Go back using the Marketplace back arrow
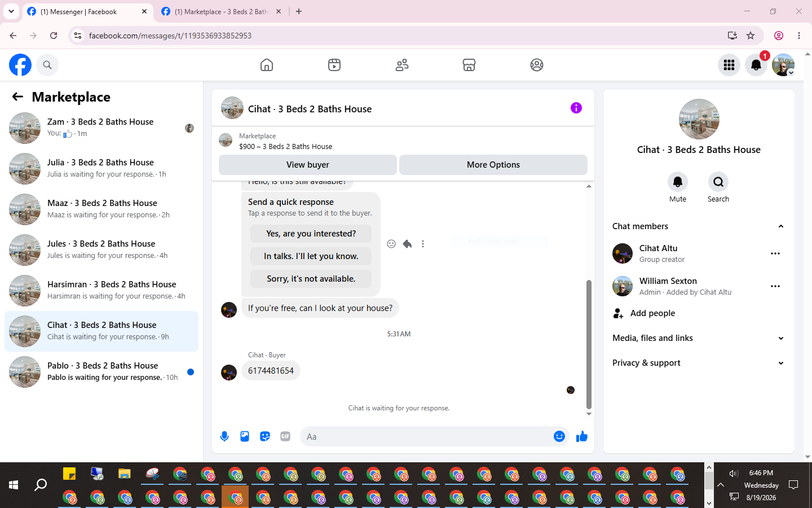This screenshot has height=508, width=812. click(x=17, y=97)
